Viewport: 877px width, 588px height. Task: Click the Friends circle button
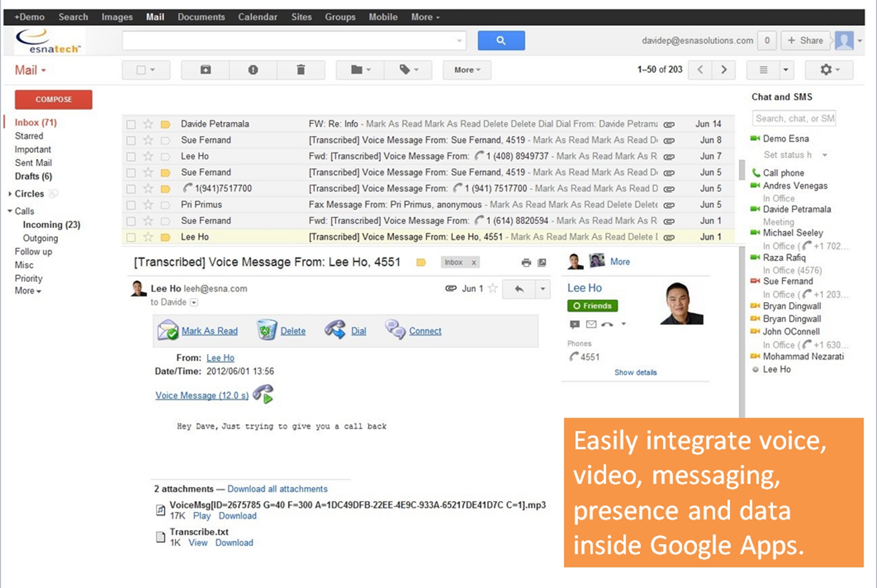[x=592, y=306]
